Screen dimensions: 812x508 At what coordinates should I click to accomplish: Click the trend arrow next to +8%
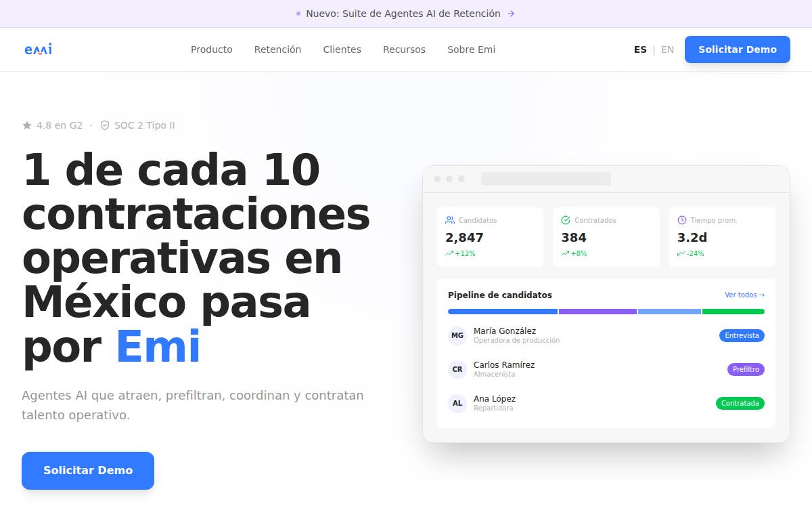tap(565, 253)
